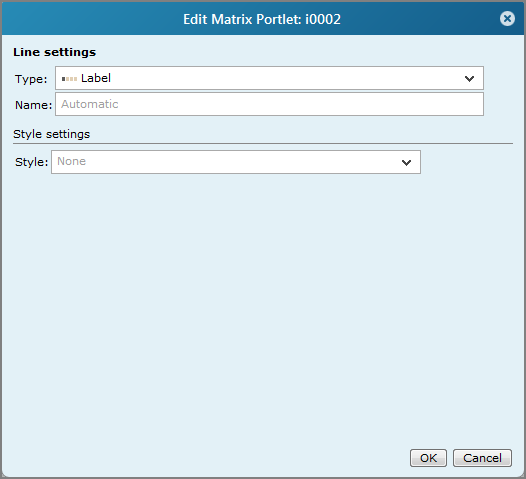Confirm changes with the OK button
The image size is (526, 479).
428,458
